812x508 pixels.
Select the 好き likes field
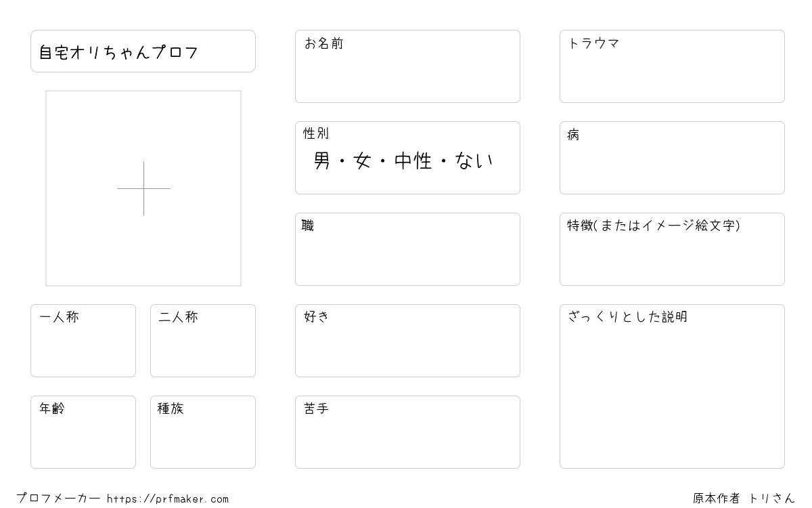407,341
